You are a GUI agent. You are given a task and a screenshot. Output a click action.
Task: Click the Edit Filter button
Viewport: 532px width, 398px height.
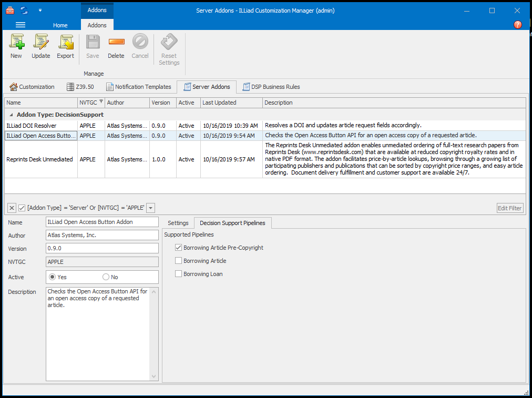(510, 208)
